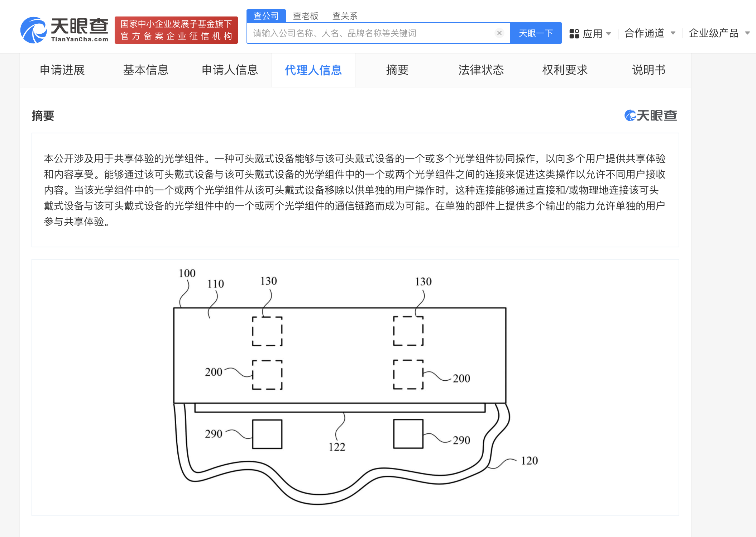
Task: Click the red 国家中小企业发展子基金旗下 banner
Action: point(176,30)
